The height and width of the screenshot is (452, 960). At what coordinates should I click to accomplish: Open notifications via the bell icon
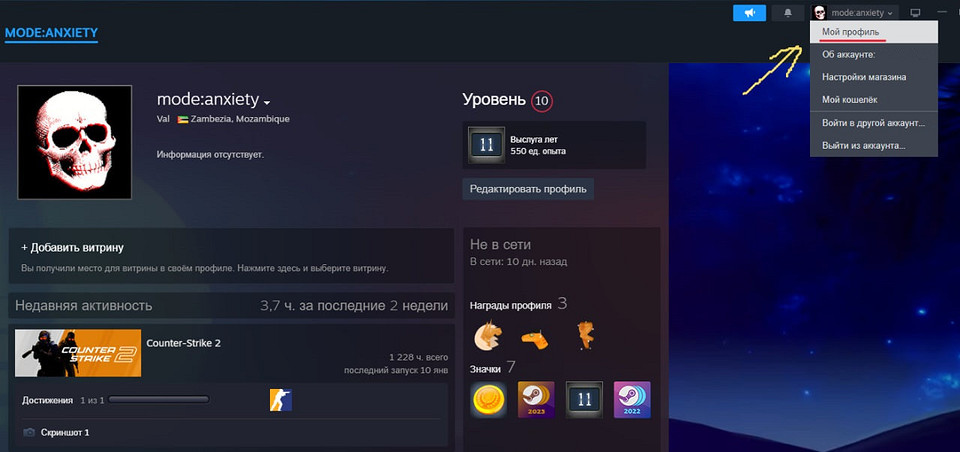tap(788, 13)
